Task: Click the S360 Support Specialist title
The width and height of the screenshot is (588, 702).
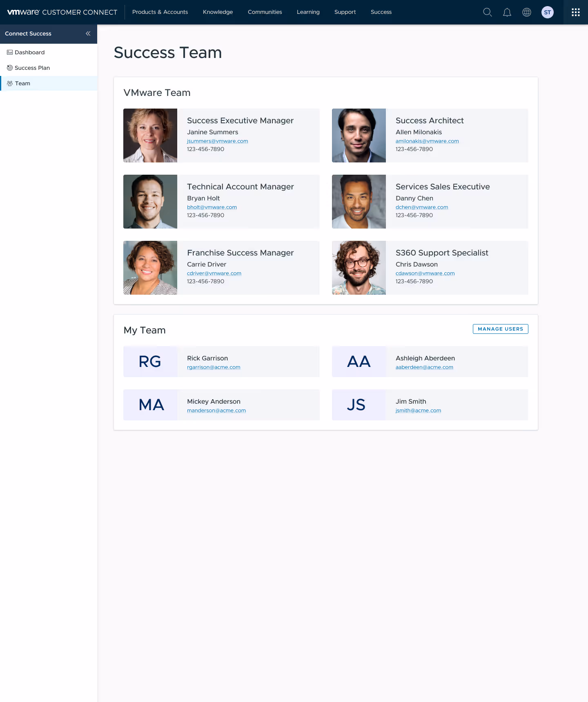Action: point(442,253)
